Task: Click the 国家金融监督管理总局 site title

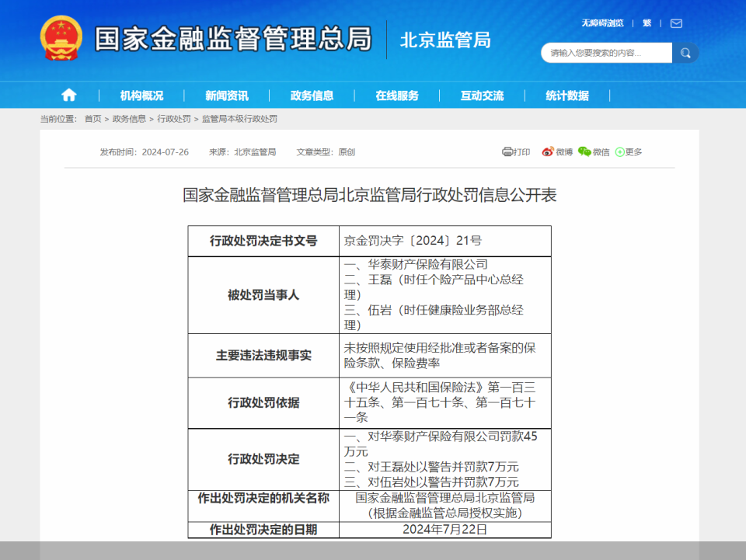Action: [233, 39]
